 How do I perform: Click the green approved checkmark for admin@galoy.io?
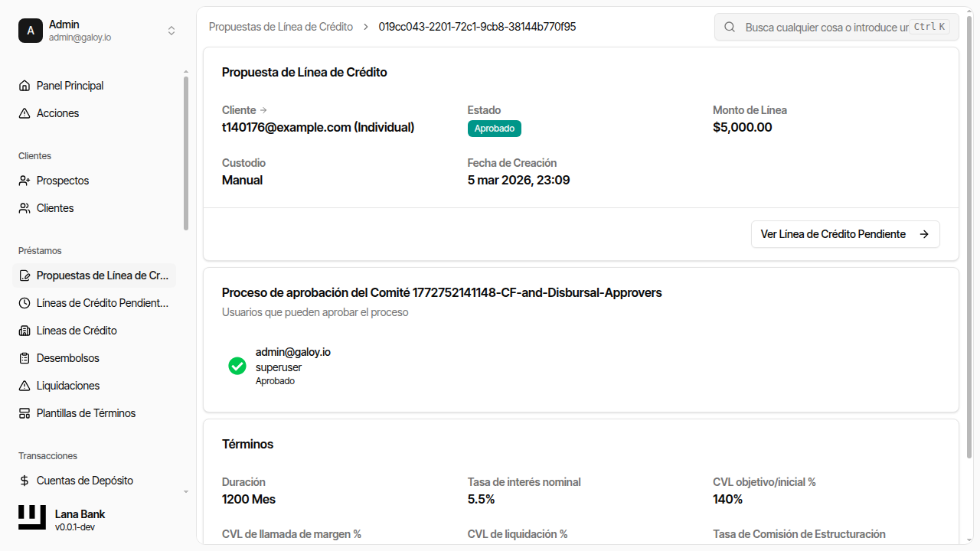point(237,366)
